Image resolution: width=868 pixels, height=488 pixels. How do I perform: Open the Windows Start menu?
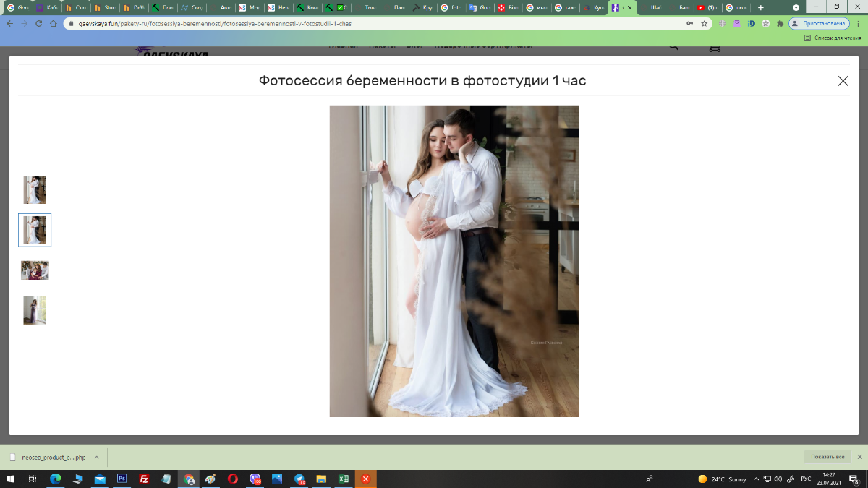(10, 479)
